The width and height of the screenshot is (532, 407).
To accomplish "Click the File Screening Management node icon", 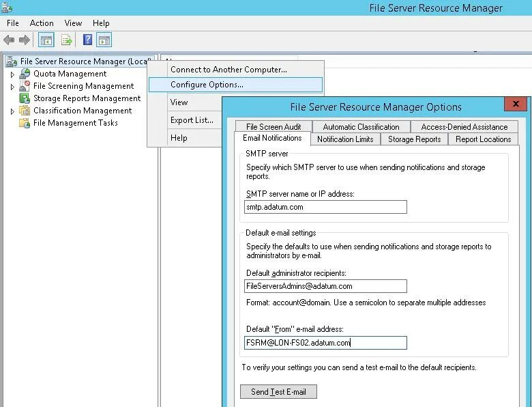I will coord(25,86).
